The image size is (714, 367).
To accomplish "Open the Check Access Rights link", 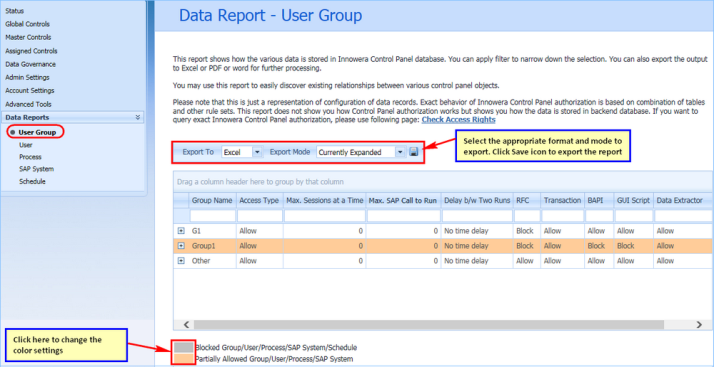I will (459, 120).
